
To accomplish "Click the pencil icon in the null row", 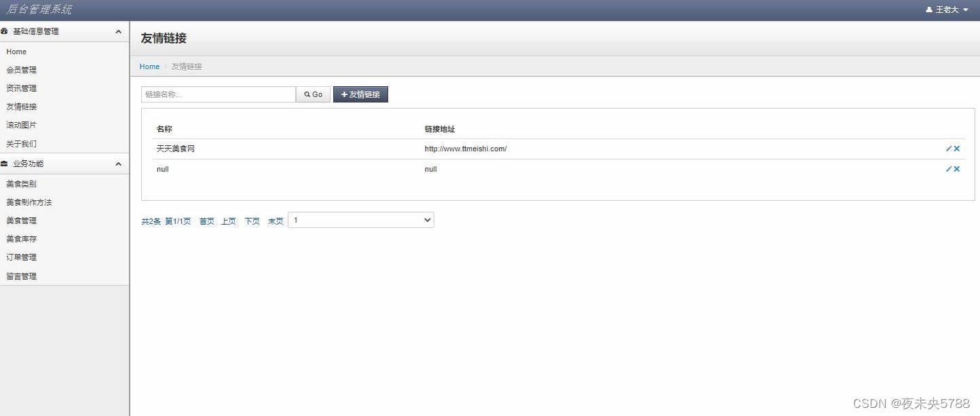I will pos(949,169).
